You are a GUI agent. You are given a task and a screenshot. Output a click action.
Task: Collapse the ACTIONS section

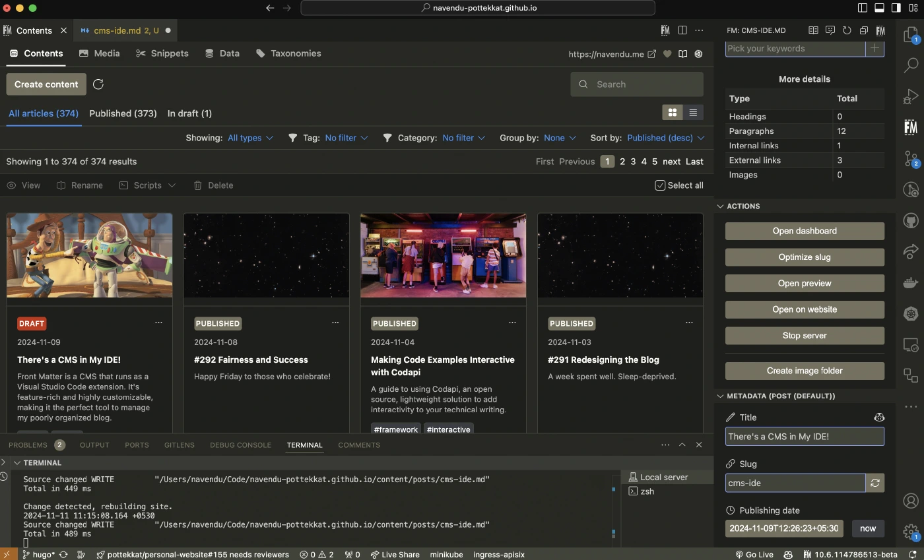click(x=743, y=206)
